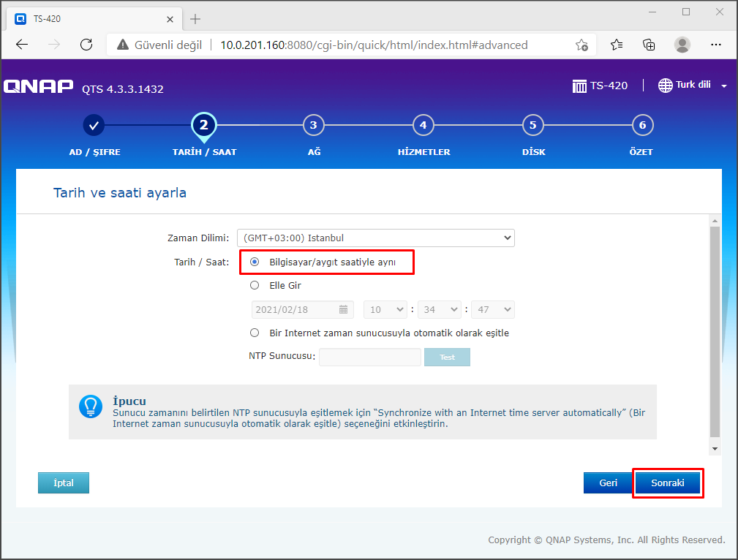Click the calendar icon in date field

click(x=343, y=310)
